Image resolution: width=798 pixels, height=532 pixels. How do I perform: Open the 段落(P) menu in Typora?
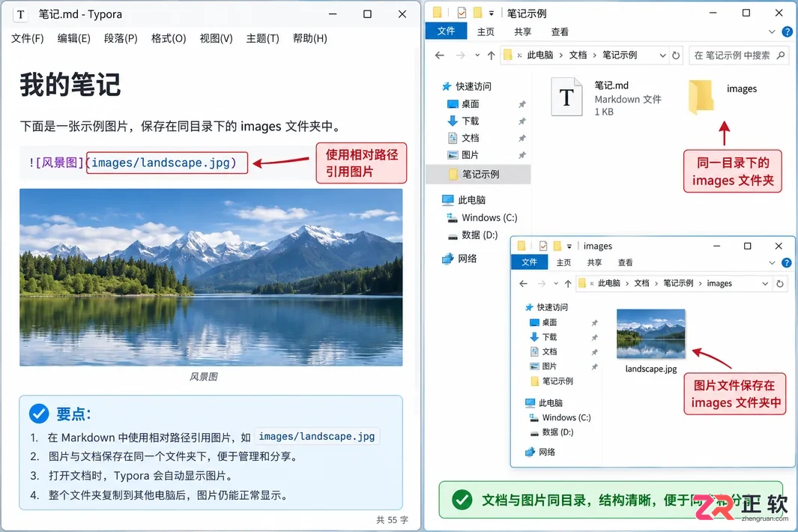tap(121, 39)
